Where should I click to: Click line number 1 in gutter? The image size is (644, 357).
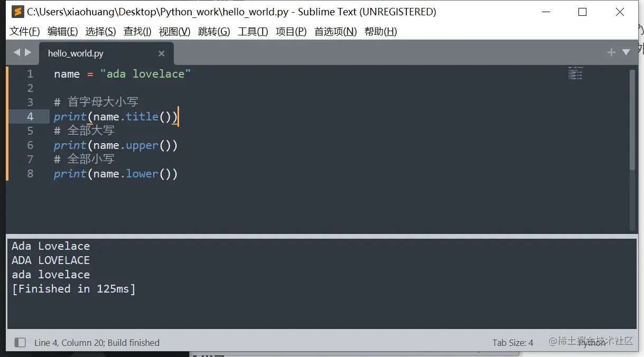pyautogui.click(x=30, y=74)
